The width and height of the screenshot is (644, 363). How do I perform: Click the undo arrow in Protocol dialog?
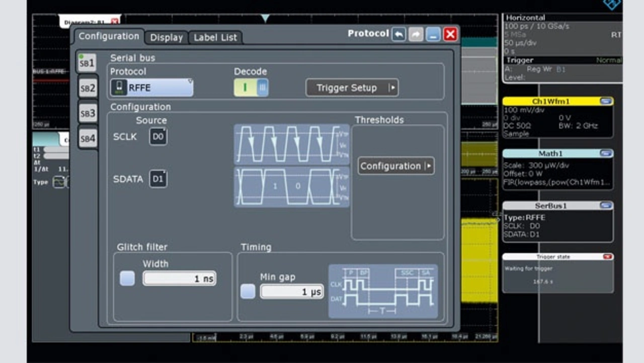(x=399, y=34)
